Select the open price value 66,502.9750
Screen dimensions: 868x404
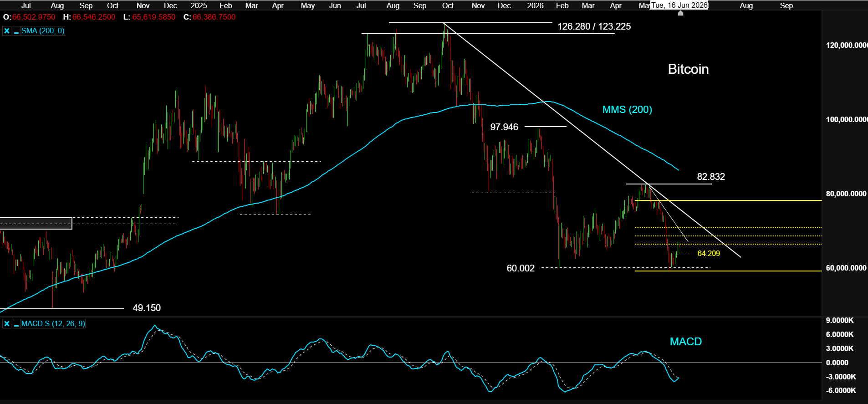(34, 17)
